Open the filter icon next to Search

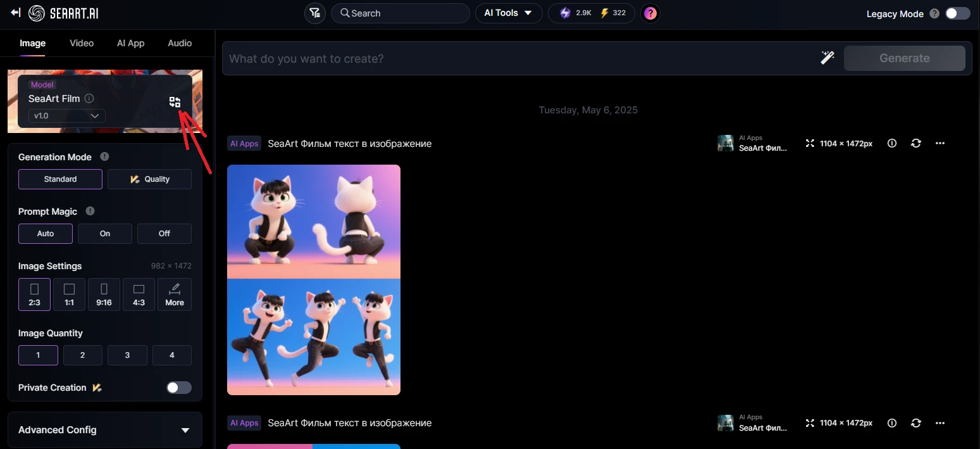pyautogui.click(x=314, y=13)
